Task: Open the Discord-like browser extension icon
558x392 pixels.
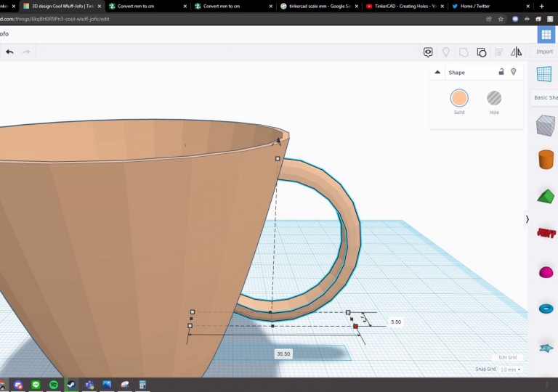Action: pyautogui.click(x=515, y=19)
